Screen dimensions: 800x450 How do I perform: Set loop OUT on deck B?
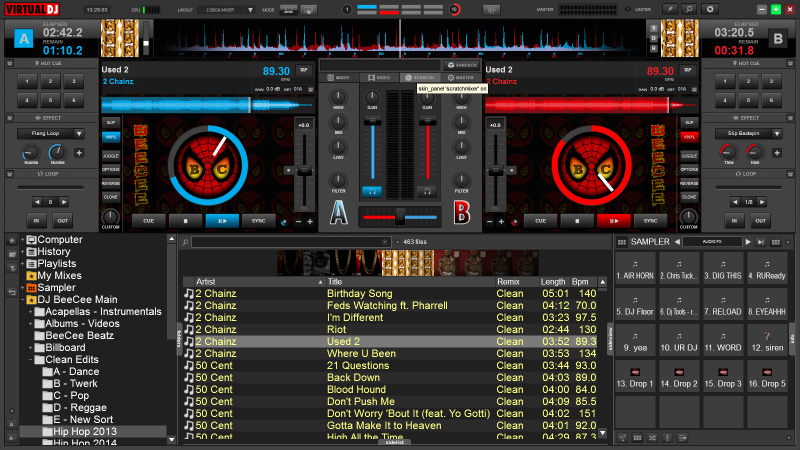(761, 221)
